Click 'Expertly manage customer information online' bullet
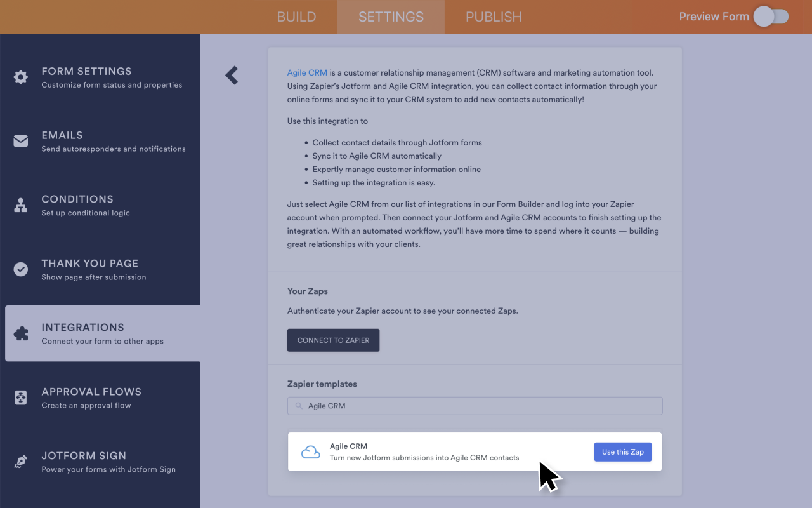 pyautogui.click(x=396, y=170)
